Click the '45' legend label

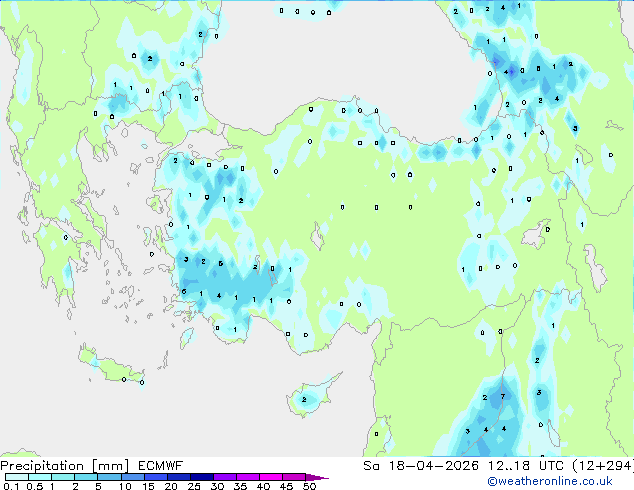click(287, 486)
